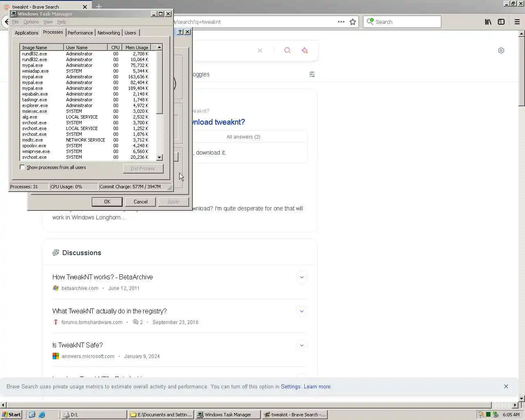Clear the Brave search query with X
The height and width of the screenshot is (420, 525).
coord(260,50)
